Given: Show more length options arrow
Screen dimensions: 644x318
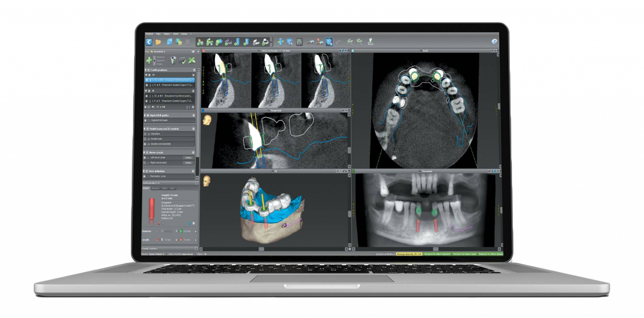Looking at the screenshot, I should pyautogui.click(x=195, y=240).
